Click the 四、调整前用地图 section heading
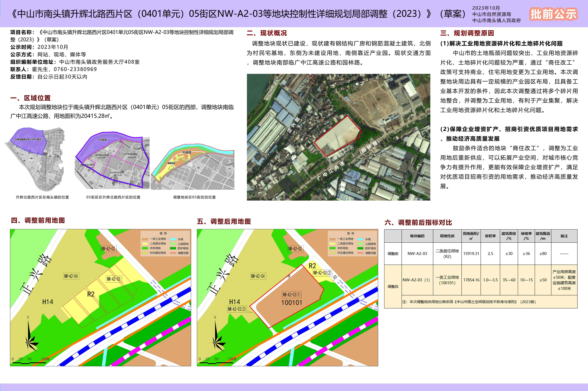588x391 pixels. point(38,220)
